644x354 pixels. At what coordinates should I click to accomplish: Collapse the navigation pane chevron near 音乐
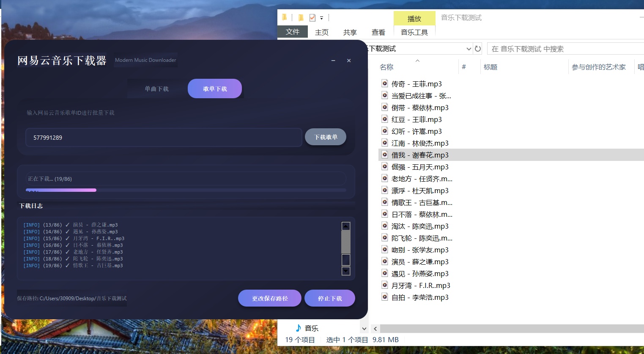coord(364,329)
